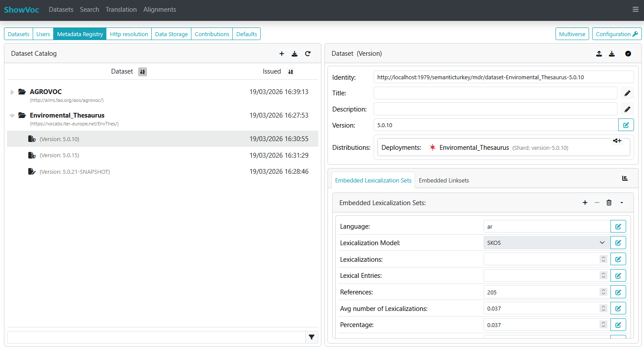Select Version 5.0.21-SNAPSHOT row
The width and height of the screenshot is (644, 351).
pyautogui.click(x=163, y=172)
